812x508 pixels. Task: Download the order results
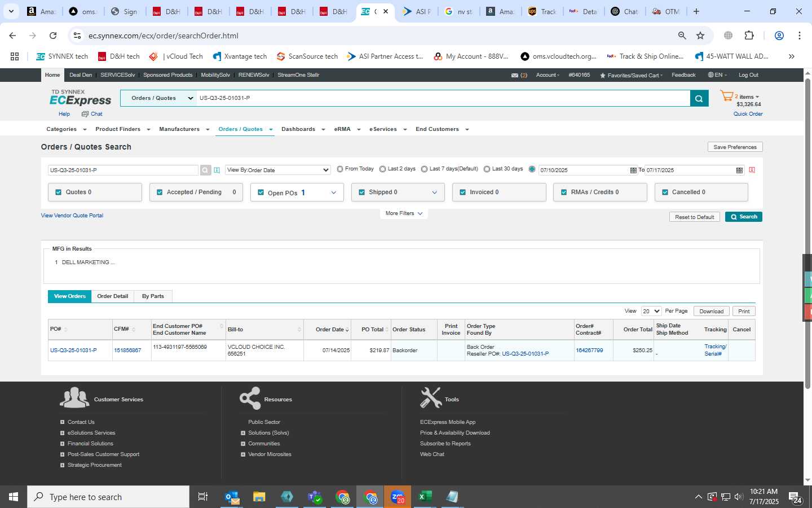(711, 311)
